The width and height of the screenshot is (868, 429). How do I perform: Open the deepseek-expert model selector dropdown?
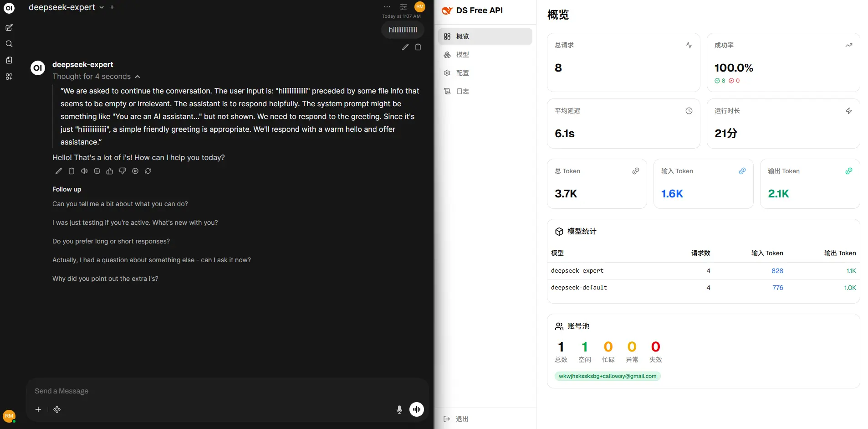coord(66,7)
